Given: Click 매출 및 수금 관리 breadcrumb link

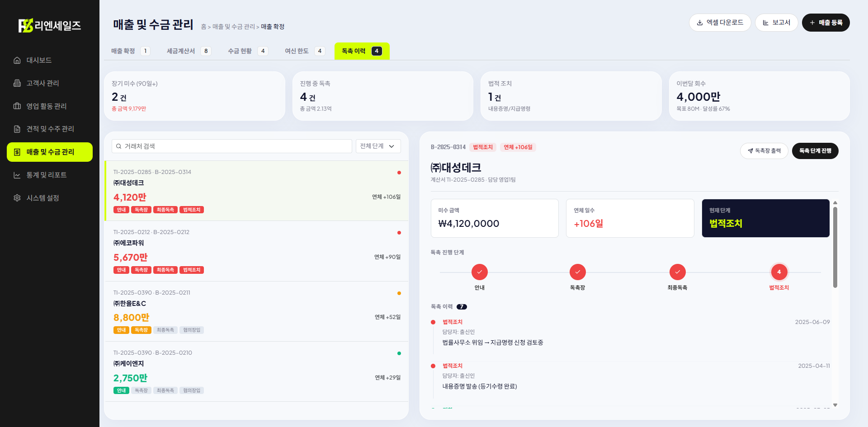Looking at the screenshot, I should click(x=234, y=27).
